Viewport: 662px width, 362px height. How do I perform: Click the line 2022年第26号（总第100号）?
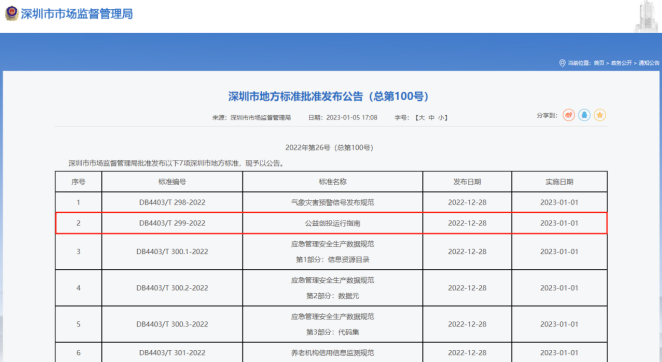tap(329, 147)
